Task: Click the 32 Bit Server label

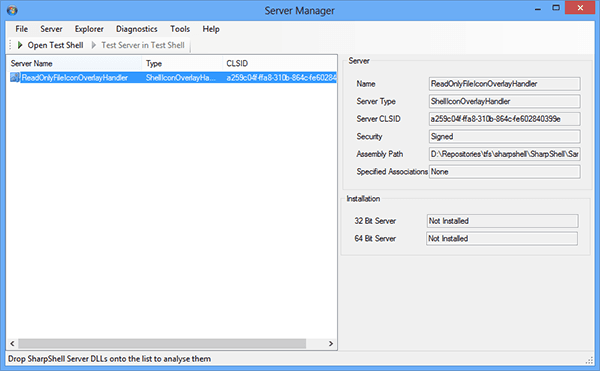Action: 375,221
